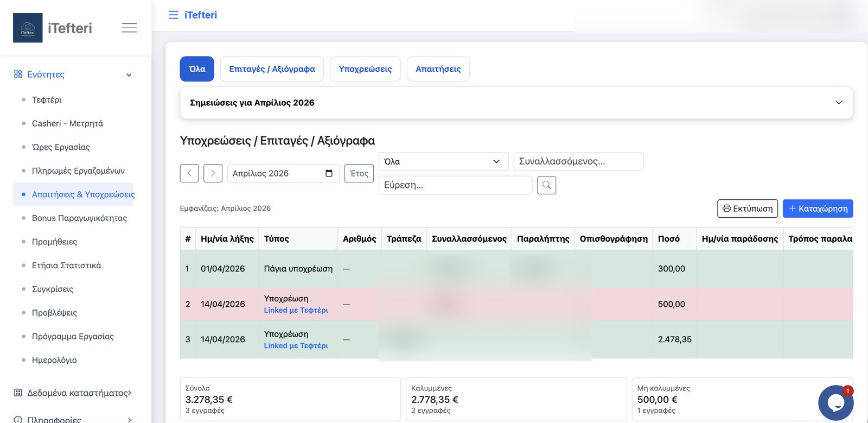
Task: Click the Εκτύπωση print button
Action: point(748,209)
